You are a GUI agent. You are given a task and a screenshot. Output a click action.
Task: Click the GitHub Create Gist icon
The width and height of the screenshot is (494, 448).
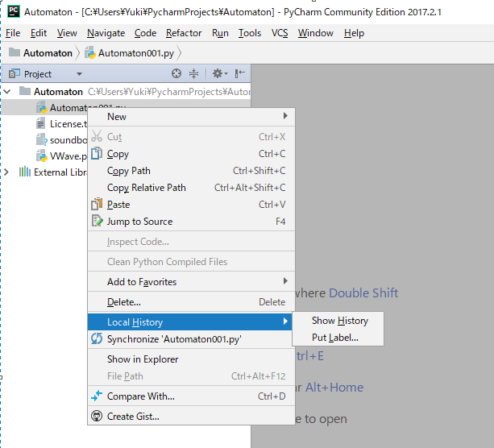pyautogui.click(x=97, y=416)
